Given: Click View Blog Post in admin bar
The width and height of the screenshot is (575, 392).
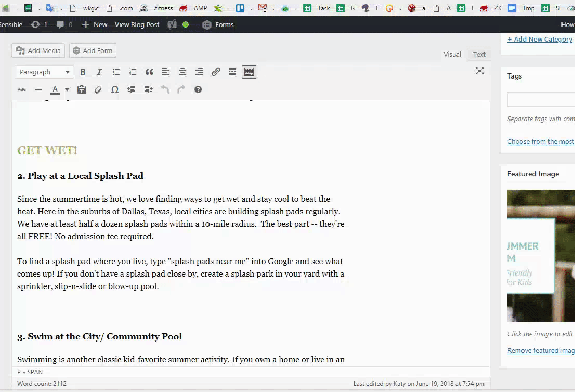Looking at the screenshot, I should coord(137,24).
